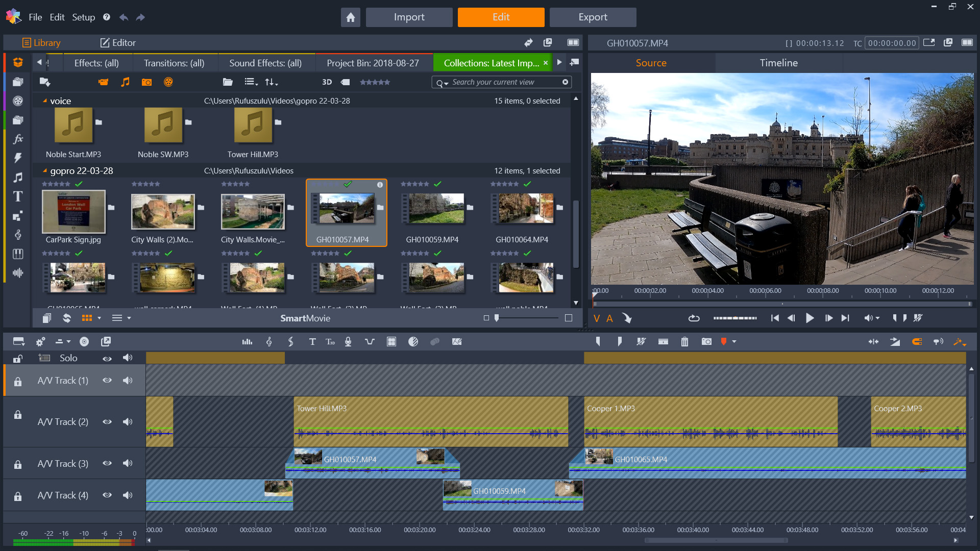Hide A/V Track (2) with eye icon
This screenshot has height=551, width=980.
[x=107, y=422]
